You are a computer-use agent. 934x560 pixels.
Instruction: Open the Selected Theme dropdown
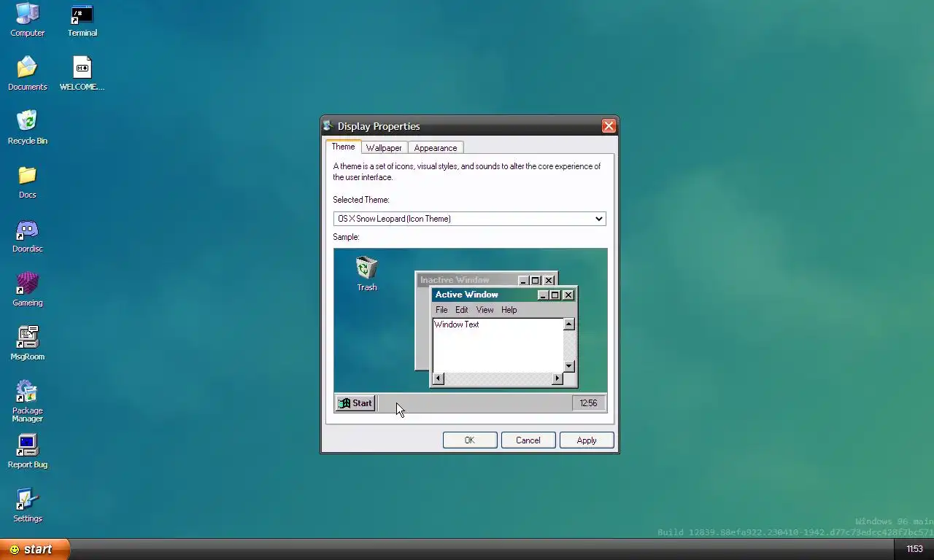click(x=469, y=219)
